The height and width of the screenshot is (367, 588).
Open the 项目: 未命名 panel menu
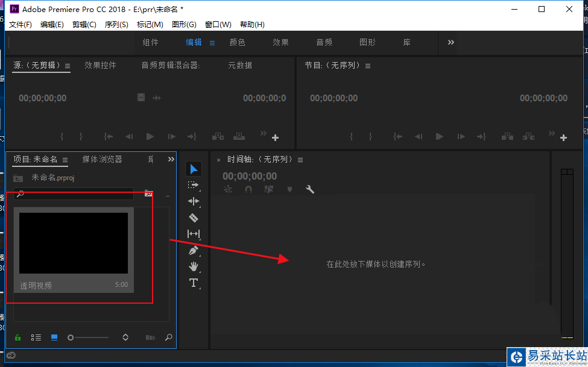[65, 160]
